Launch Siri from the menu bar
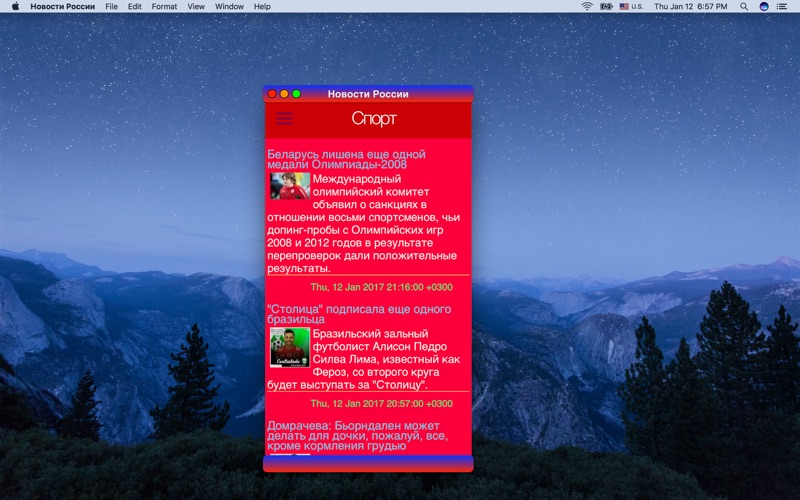Image resolution: width=800 pixels, height=500 pixels. (x=764, y=7)
